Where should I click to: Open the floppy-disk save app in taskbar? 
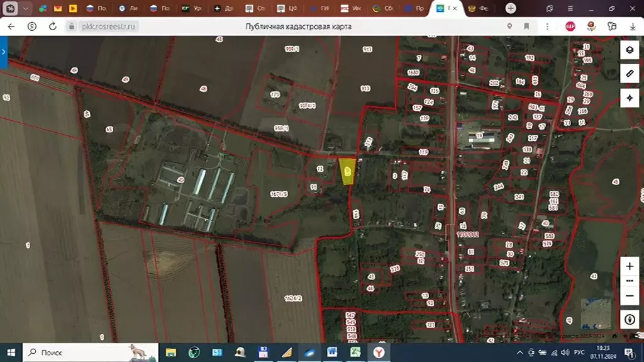click(263, 353)
